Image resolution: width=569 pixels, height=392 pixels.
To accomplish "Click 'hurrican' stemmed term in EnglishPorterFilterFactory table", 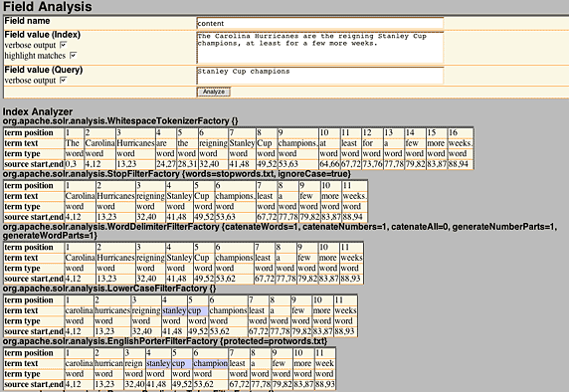I will pos(108,363).
